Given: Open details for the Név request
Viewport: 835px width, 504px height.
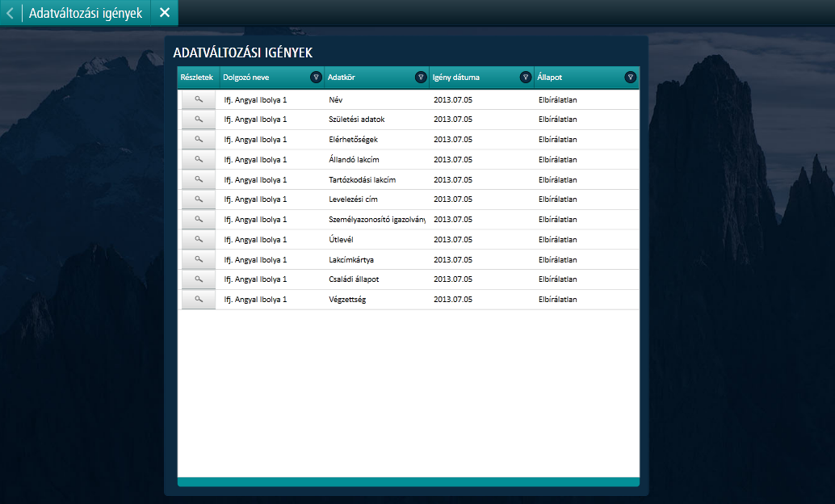Looking at the screenshot, I should [x=199, y=99].
